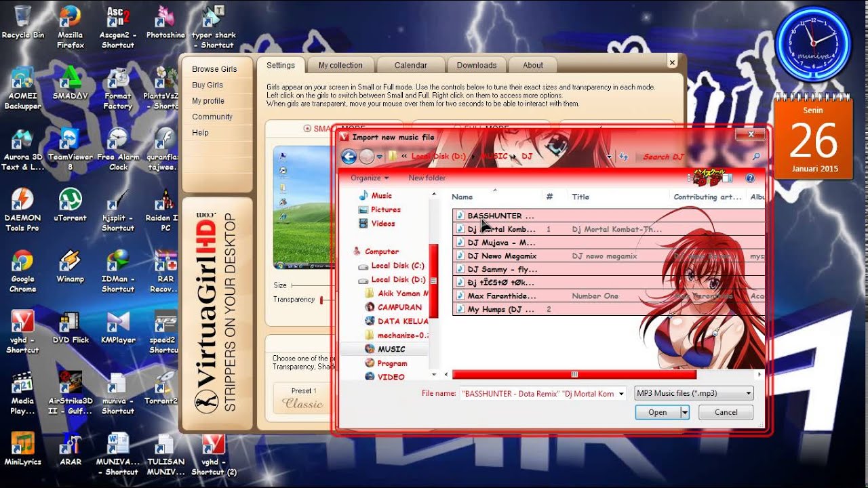This screenshot has width=868, height=488.
Task: Click the search magnifier icon
Action: pos(756,157)
